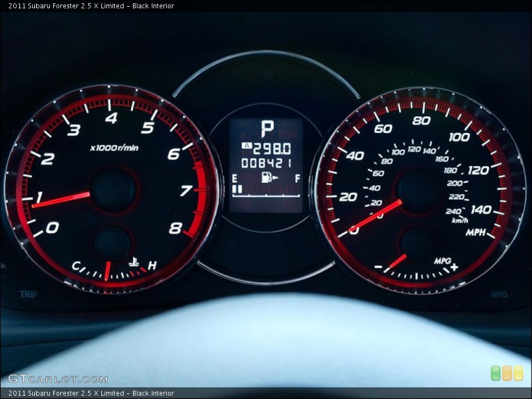Viewport: 532px width, 399px height.
Task: Click the plus sign on MPG gauge
Action: [x=454, y=267]
